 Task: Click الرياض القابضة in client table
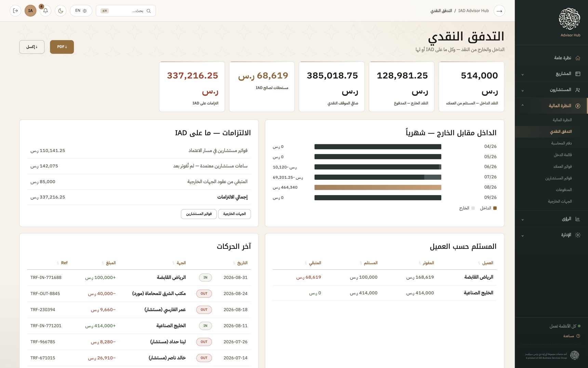[479, 277]
